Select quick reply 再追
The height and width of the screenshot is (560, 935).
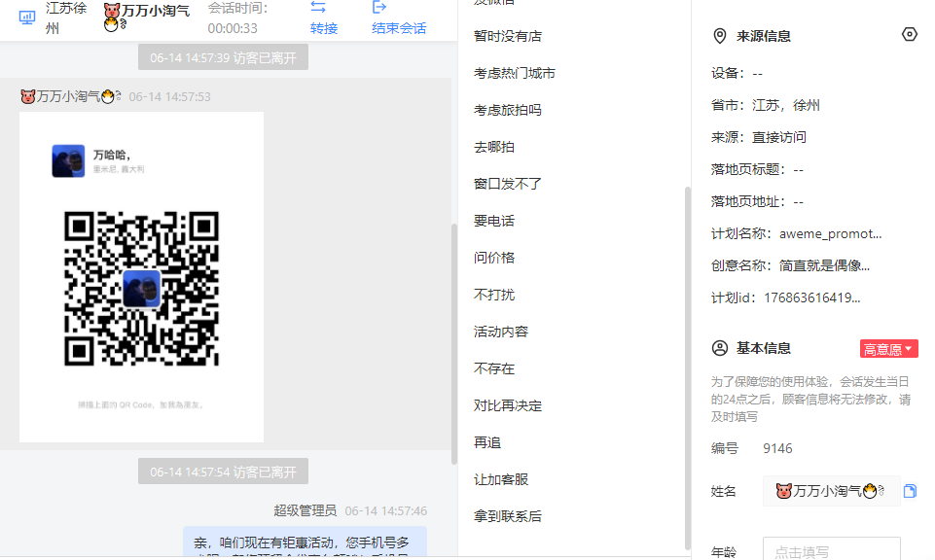click(487, 442)
